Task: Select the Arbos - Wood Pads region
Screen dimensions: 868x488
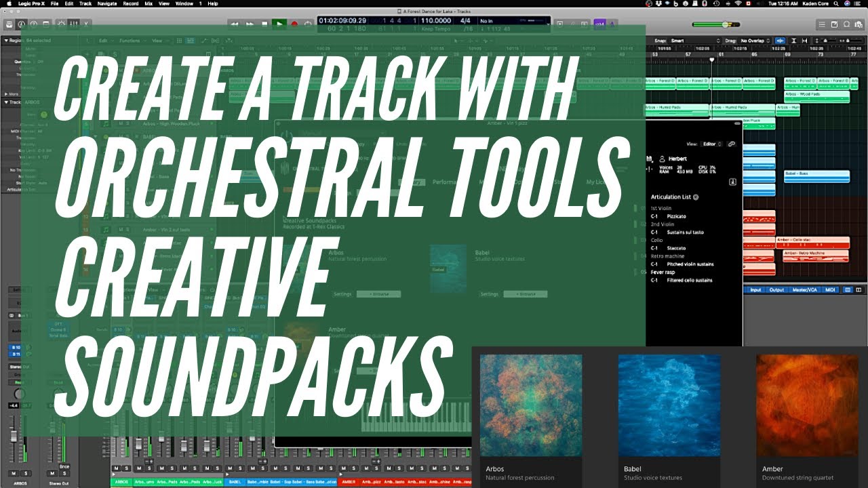Action: tap(816, 97)
